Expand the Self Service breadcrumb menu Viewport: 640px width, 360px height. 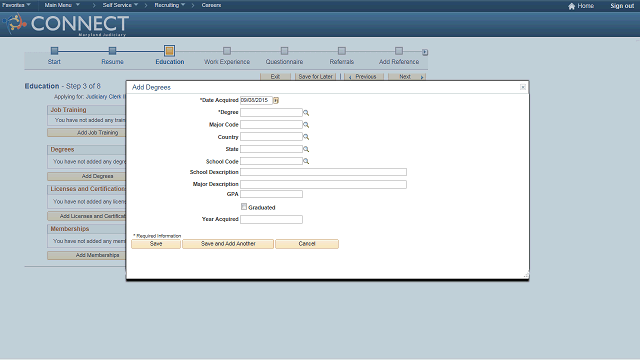tap(120, 5)
